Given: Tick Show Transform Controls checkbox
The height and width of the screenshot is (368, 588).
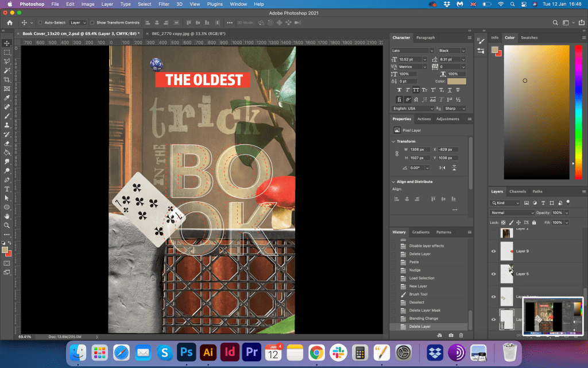Looking at the screenshot, I should 92,22.
